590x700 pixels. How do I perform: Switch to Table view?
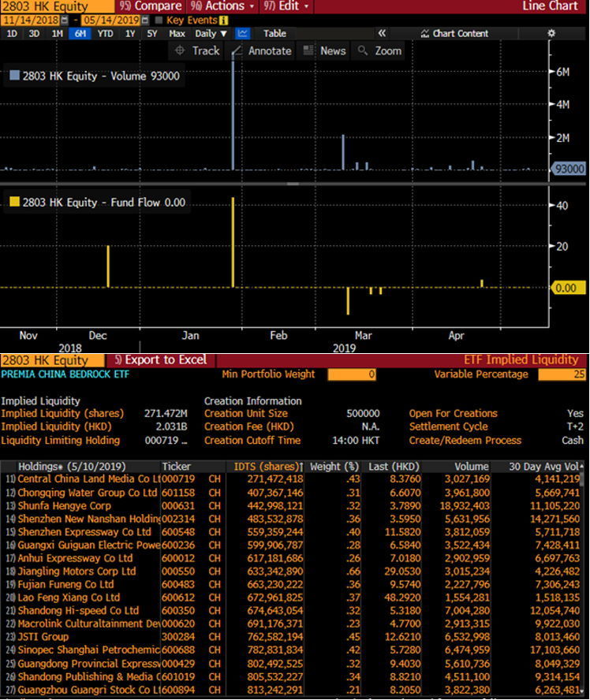point(274,33)
